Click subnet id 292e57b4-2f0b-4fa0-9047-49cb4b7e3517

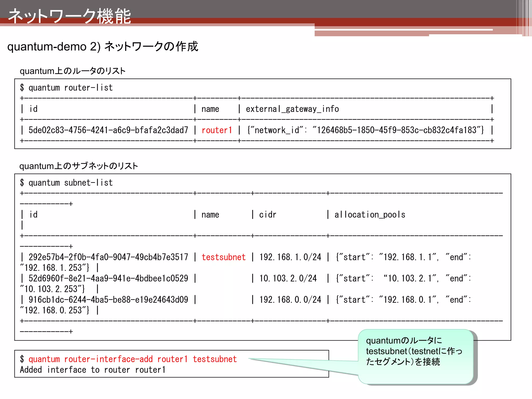[x=108, y=257]
